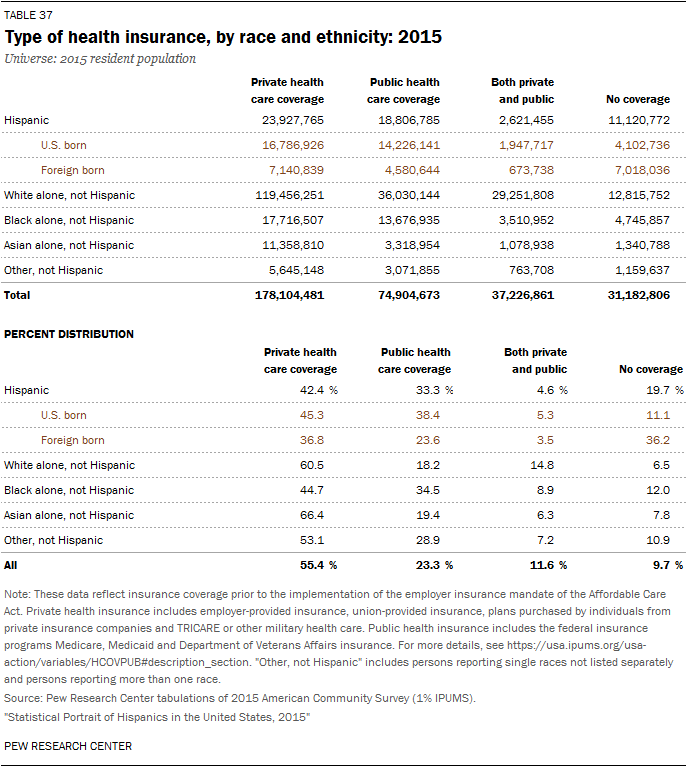Click the table title about health insurance
687x767 pixels.
pos(223,37)
